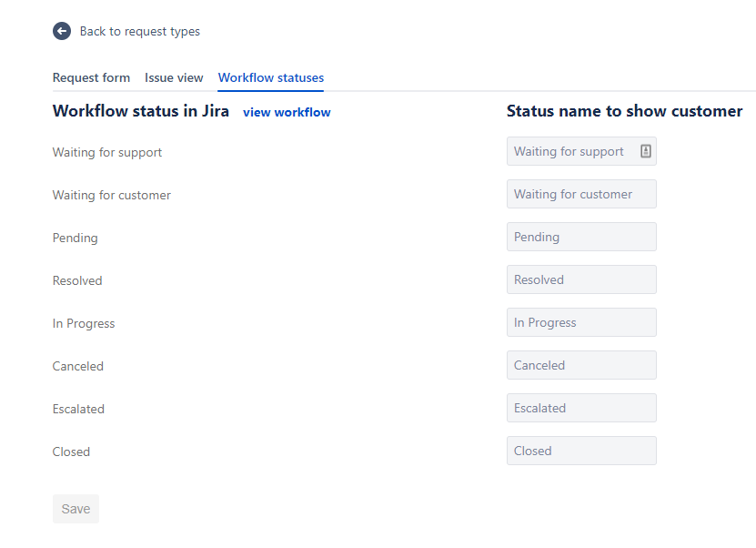Select the Pending customer status field
The image size is (756, 548).
(581, 237)
